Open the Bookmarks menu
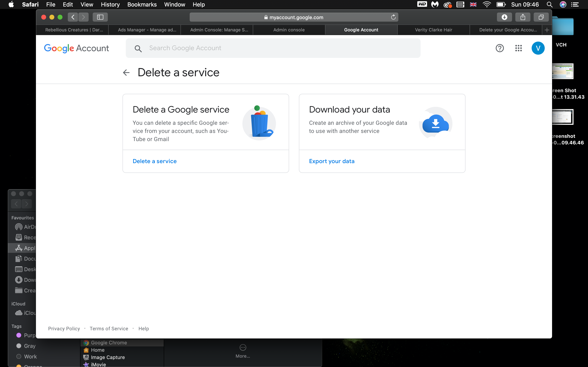Screen dimensions: 588x367 (x=142, y=5)
